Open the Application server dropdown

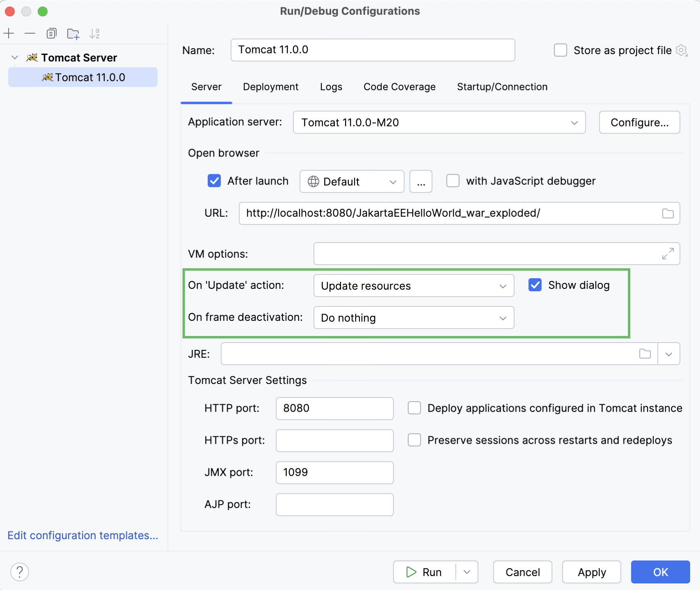coord(574,122)
